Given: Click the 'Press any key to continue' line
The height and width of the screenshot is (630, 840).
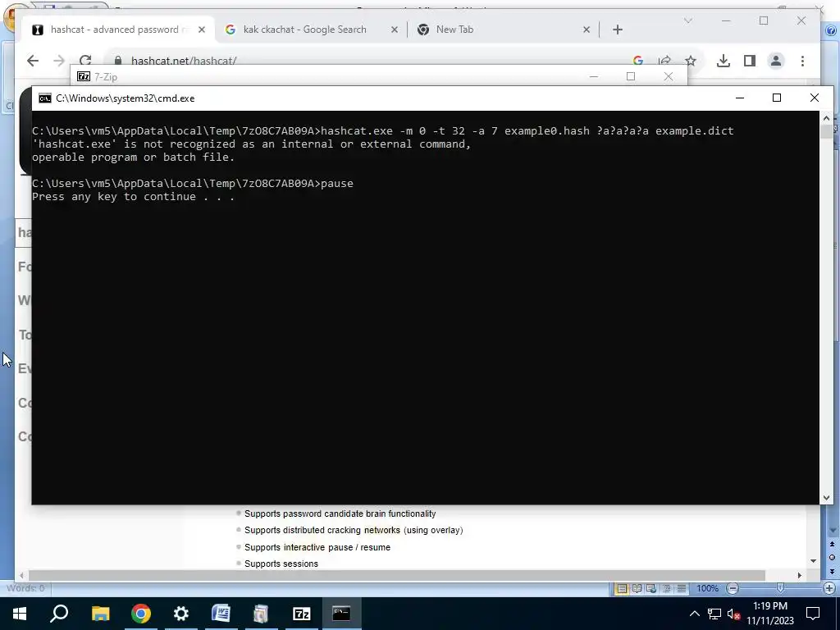Looking at the screenshot, I should click(134, 197).
